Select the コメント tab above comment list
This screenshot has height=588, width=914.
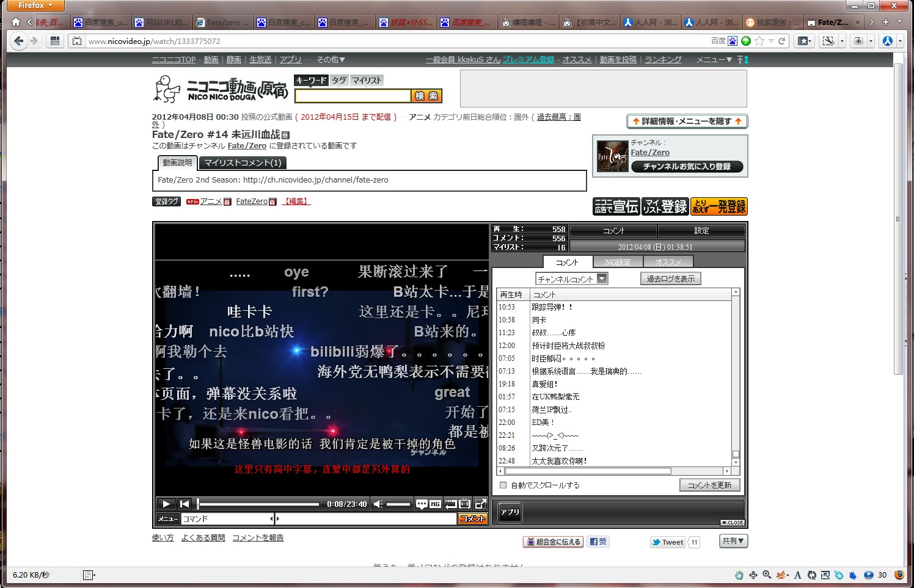click(x=567, y=262)
